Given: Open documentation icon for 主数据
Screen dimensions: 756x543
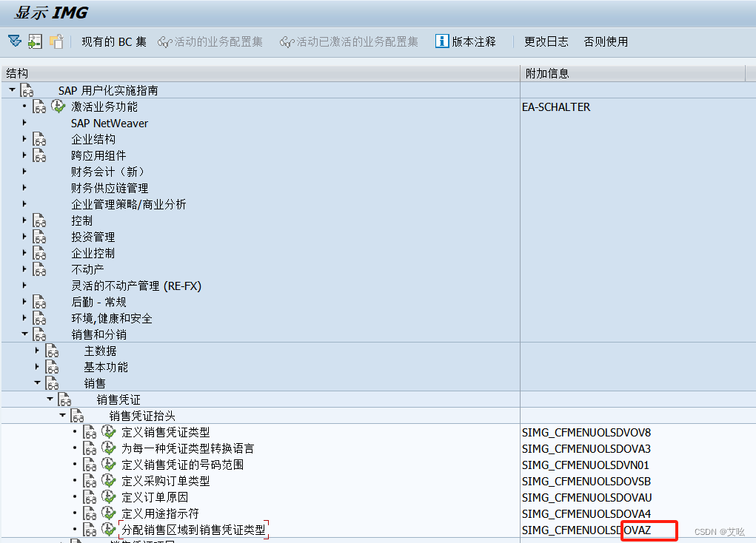Looking at the screenshot, I should [52, 351].
